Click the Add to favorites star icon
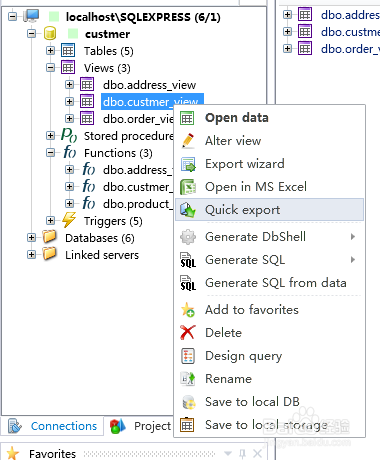Viewport: 380px width, 460px height. point(188,310)
